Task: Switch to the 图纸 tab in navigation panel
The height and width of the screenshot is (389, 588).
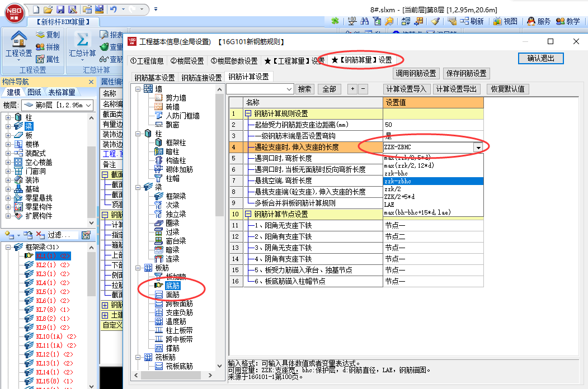Action: 35,92
